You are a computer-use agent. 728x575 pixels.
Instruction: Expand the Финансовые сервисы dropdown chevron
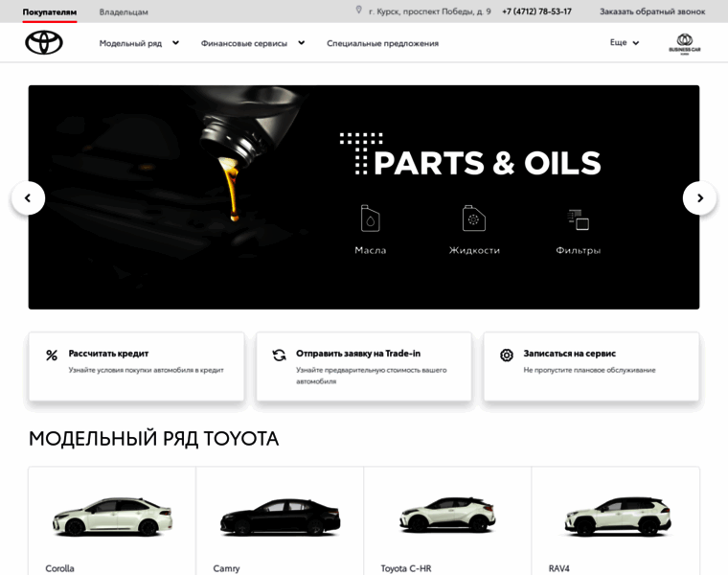[x=302, y=43]
